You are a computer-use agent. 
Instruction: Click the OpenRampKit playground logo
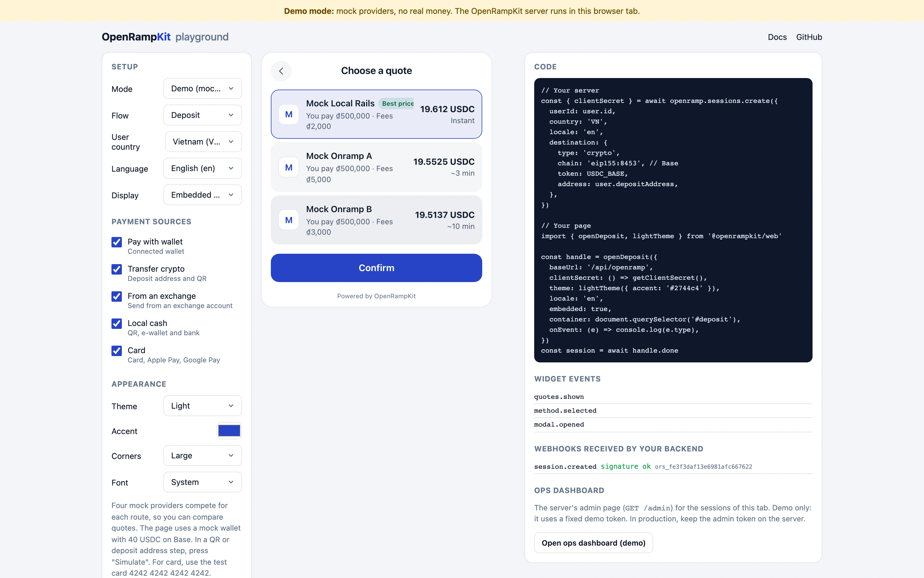point(165,37)
